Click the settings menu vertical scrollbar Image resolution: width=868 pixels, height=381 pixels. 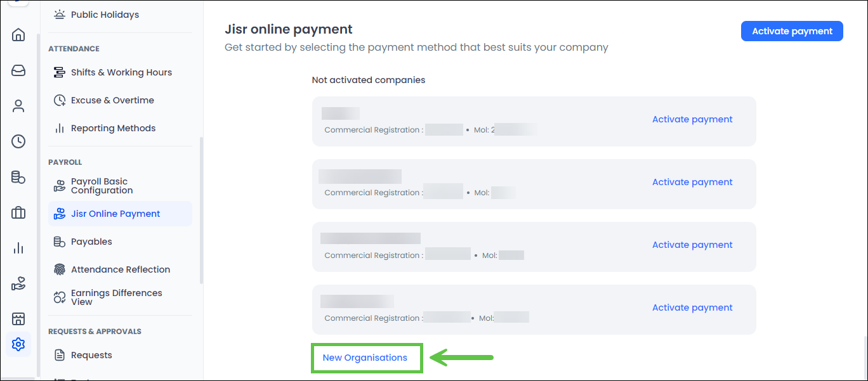(201, 209)
